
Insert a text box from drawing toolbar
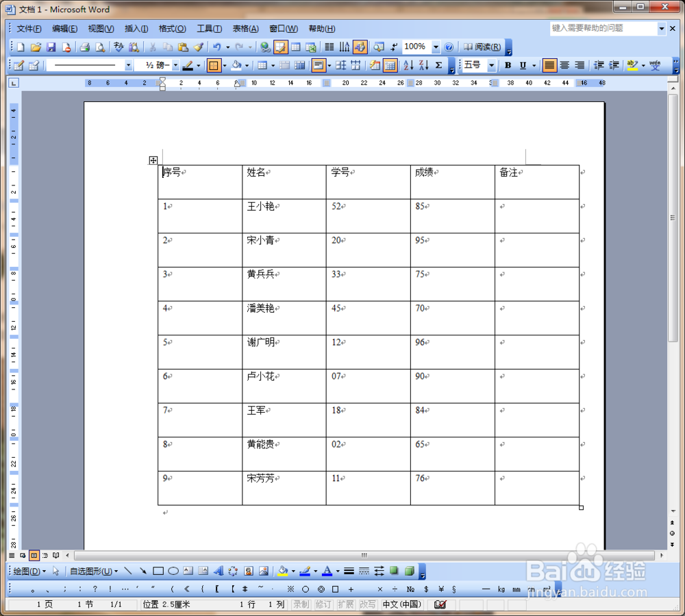[188, 571]
